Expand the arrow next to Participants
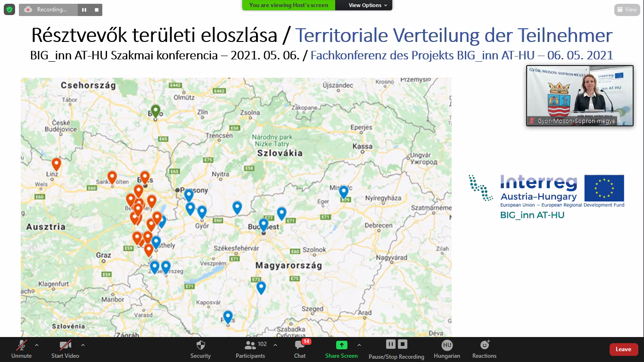 pos(275,345)
